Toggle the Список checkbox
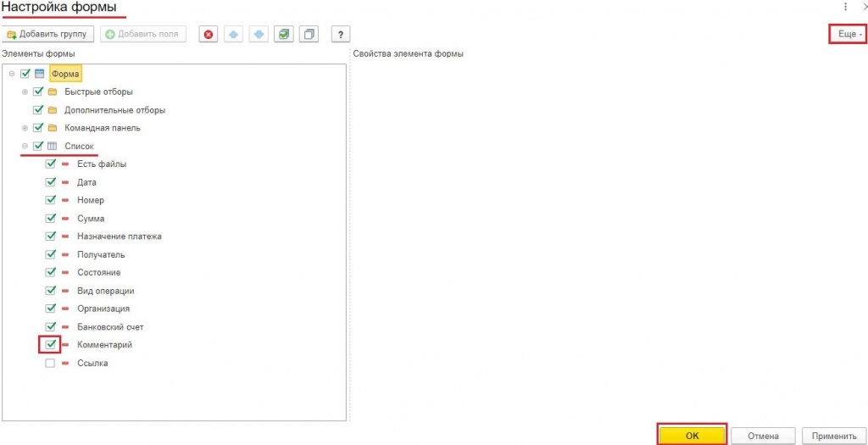The image size is (868, 445). coord(38,146)
